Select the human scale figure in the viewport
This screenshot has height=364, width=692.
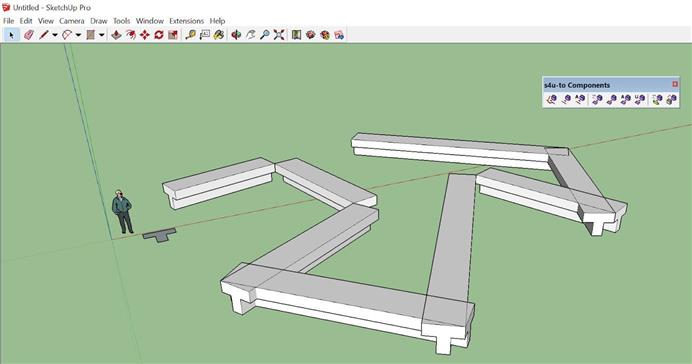click(x=122, y=212)
